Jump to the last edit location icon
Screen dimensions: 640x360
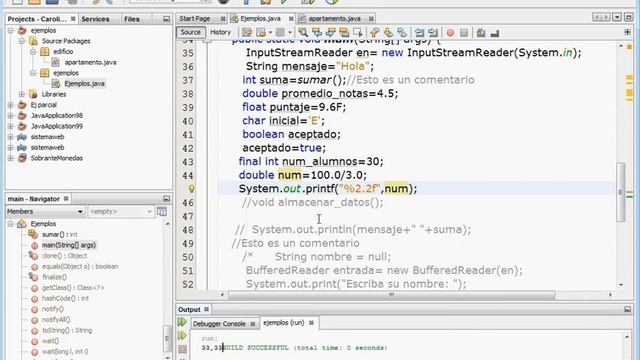pyautogui.click(x=247, y=32)
